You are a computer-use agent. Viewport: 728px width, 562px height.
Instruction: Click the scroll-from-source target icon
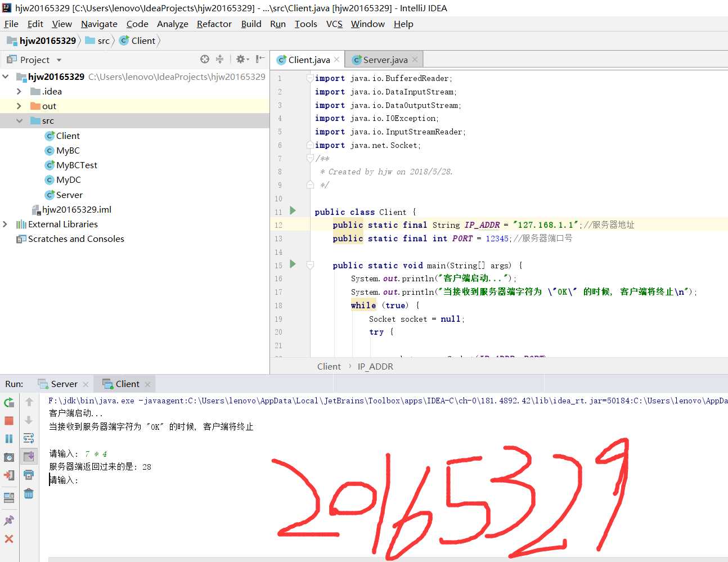205,59
